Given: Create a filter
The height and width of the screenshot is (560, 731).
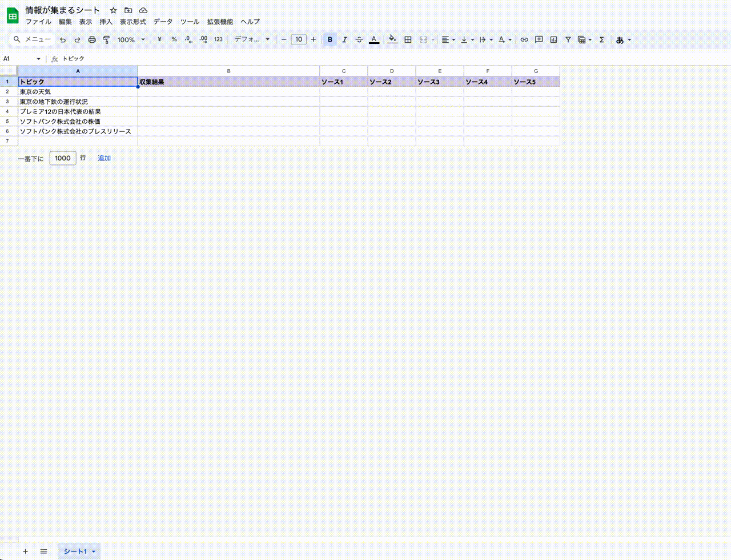Looking at the screenshot, I should [568, 40].
